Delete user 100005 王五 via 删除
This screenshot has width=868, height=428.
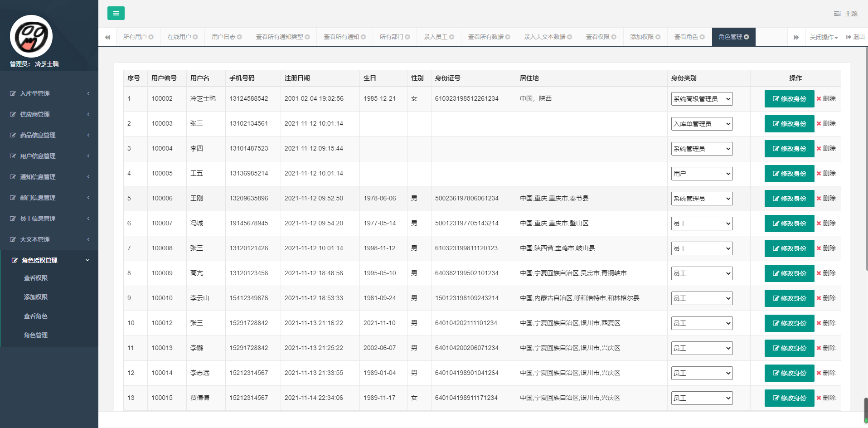point(826,173)
